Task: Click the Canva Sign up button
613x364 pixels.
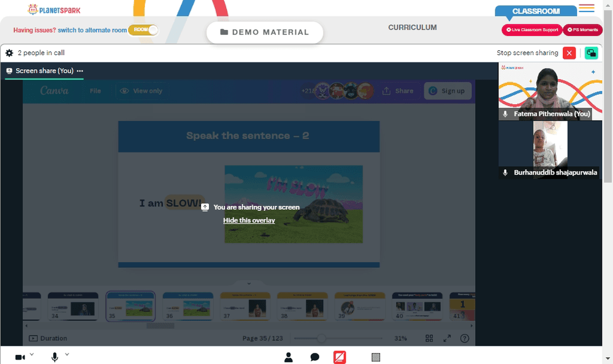Action: point(447,91)
